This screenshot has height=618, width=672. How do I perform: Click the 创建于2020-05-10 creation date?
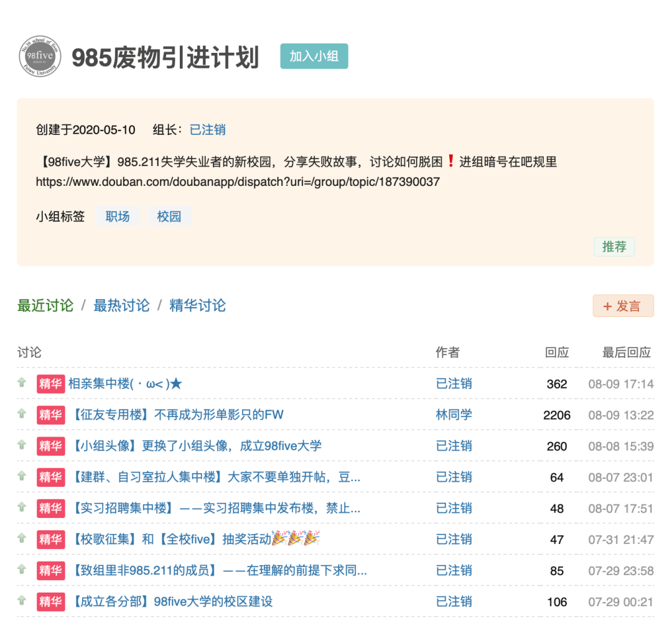coord(86,130)
